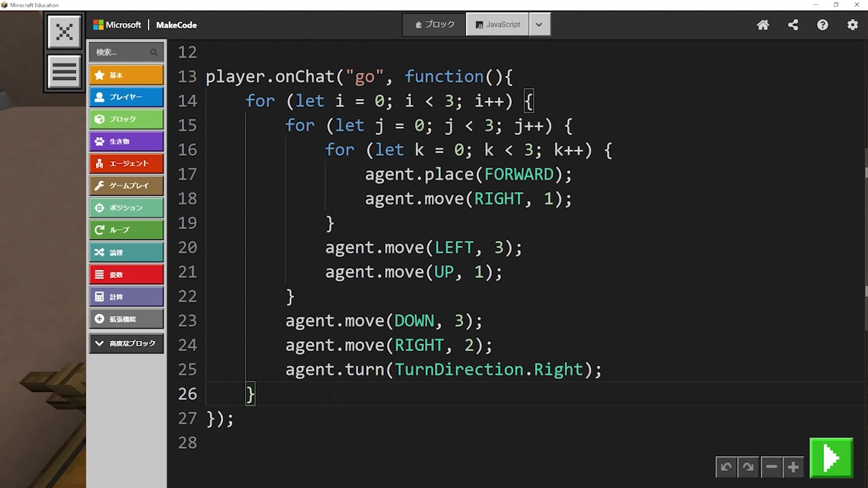Close the editor with the X button
The height and width of the screenshot is (488, 868).
(x=64, y=32)
